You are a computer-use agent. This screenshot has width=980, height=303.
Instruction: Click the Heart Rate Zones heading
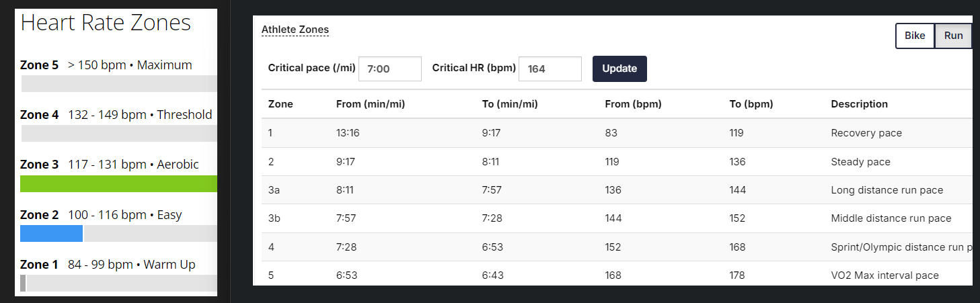pyautogui.click(x=106, y=23)
